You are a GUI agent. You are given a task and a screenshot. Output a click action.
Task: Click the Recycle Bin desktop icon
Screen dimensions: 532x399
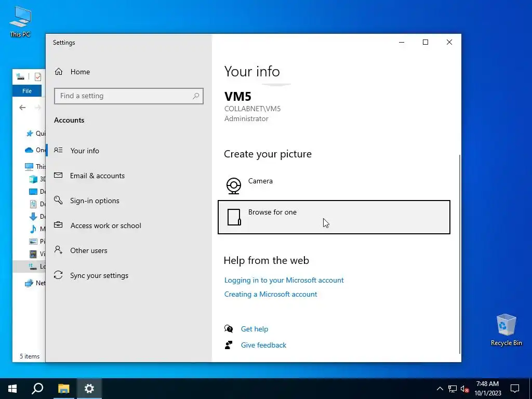click(506, 330)
